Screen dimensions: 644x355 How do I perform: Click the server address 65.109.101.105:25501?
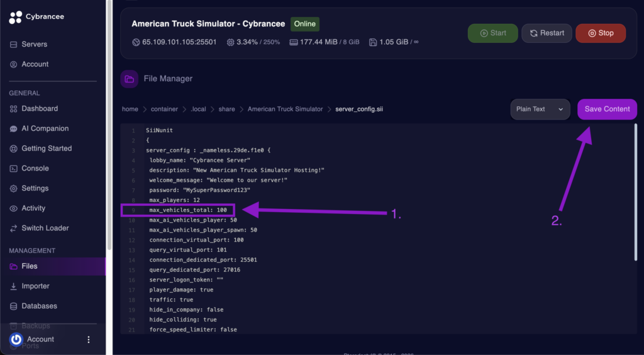[179, 42]
